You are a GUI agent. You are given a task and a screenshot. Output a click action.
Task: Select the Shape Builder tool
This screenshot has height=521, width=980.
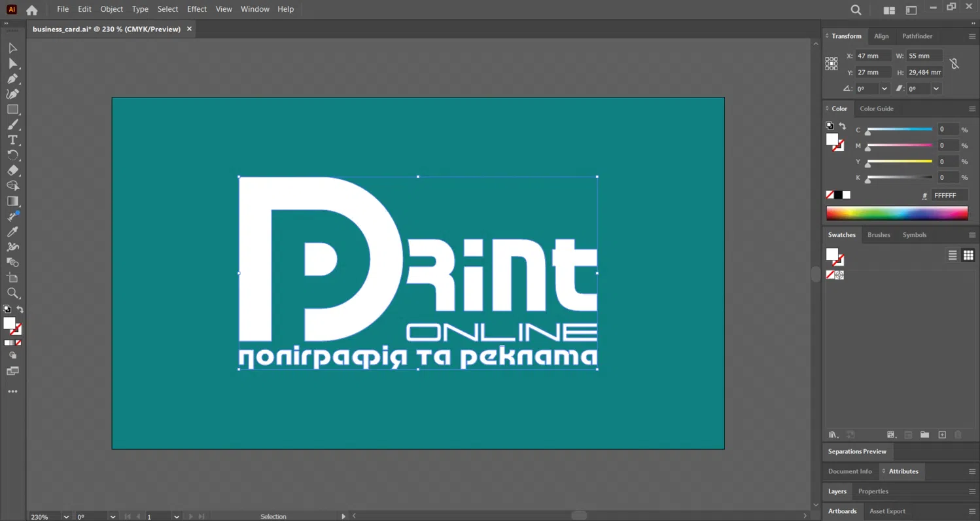click(12, 186)
